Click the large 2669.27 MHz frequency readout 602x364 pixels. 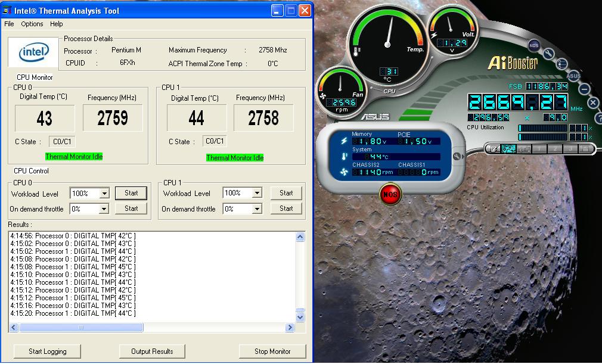(518, 103)
